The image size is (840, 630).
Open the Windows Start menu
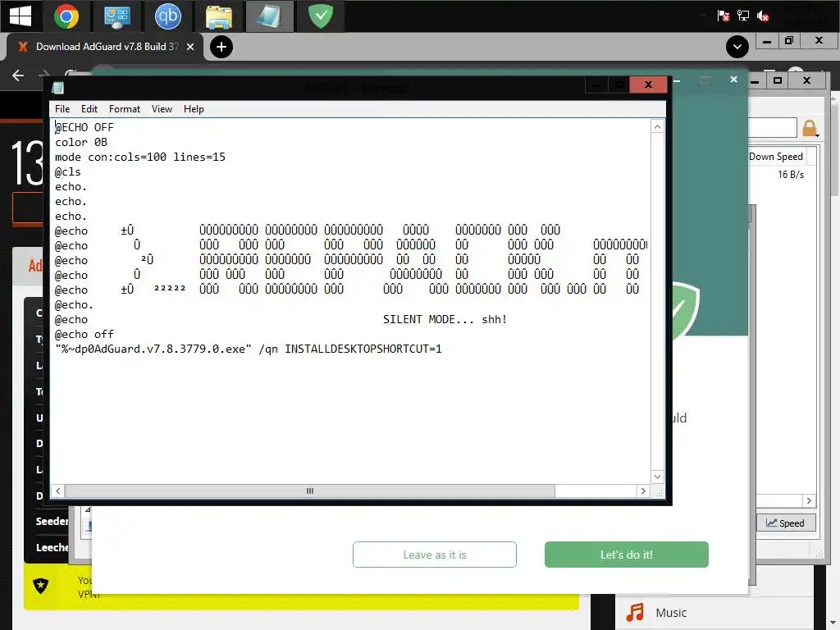pos(21,16)
